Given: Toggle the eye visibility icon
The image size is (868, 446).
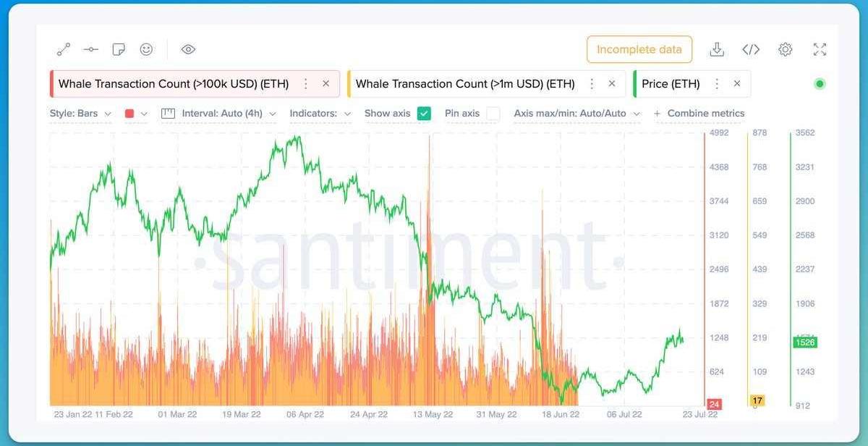Looking at the screenshot, I should point(188,49).
